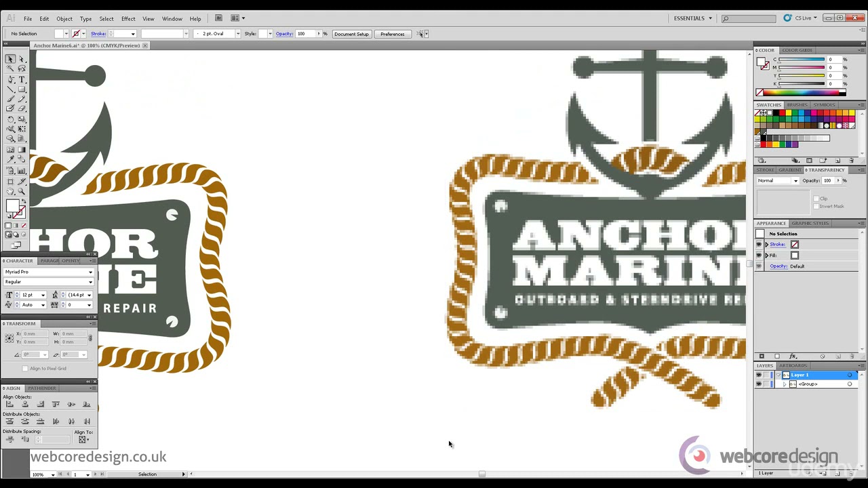Select the Pen tool
868x488 pixels.
pos(10,79)
